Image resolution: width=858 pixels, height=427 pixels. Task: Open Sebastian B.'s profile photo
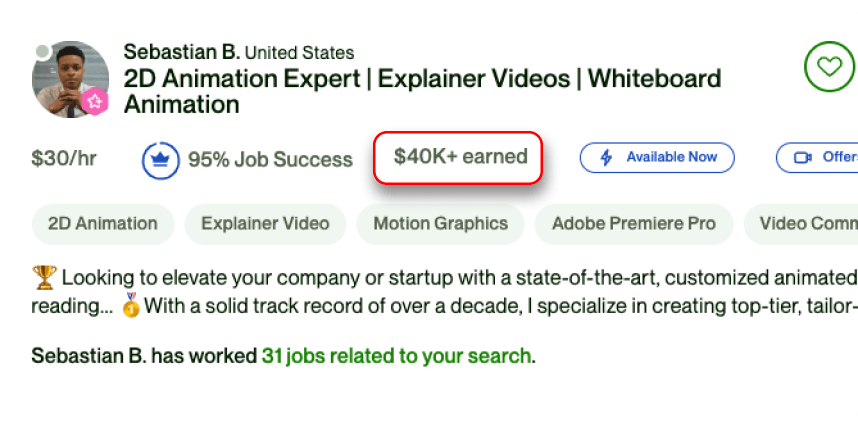(70, 78)
